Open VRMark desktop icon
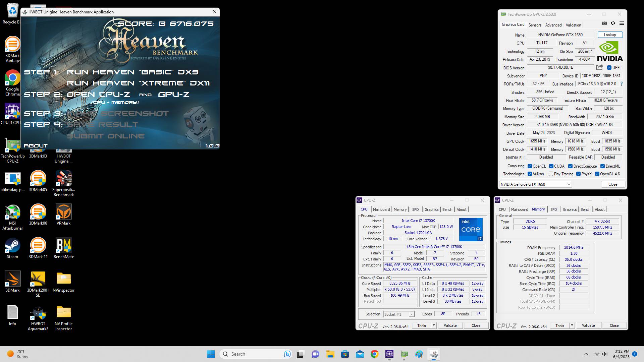The image size is (644, 362). [64, 215]
